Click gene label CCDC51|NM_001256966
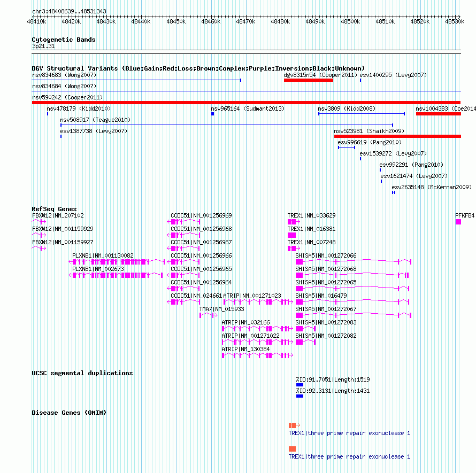 (201, 255)
